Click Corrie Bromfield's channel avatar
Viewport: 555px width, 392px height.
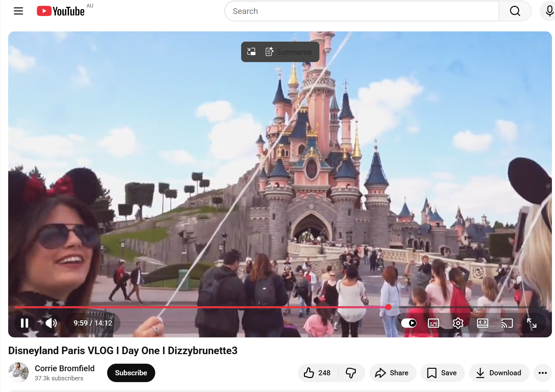pyautogui.click(x=19, y=372)
